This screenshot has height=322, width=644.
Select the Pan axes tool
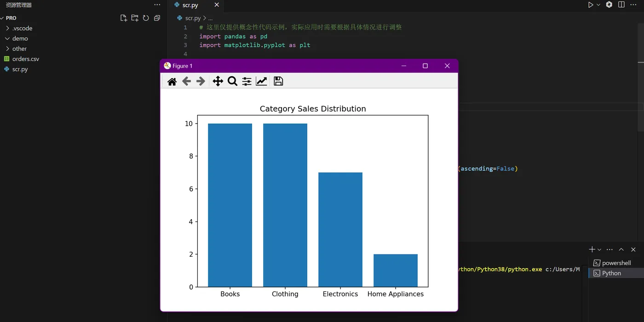[x=218, y=81]
